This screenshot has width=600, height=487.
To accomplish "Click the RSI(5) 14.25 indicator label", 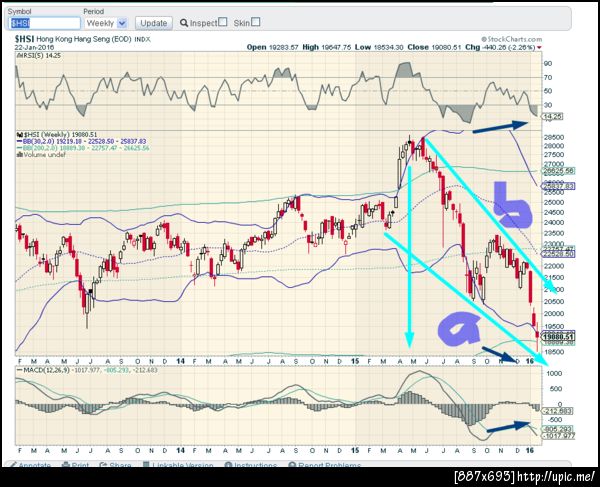I will coord(39,56).
